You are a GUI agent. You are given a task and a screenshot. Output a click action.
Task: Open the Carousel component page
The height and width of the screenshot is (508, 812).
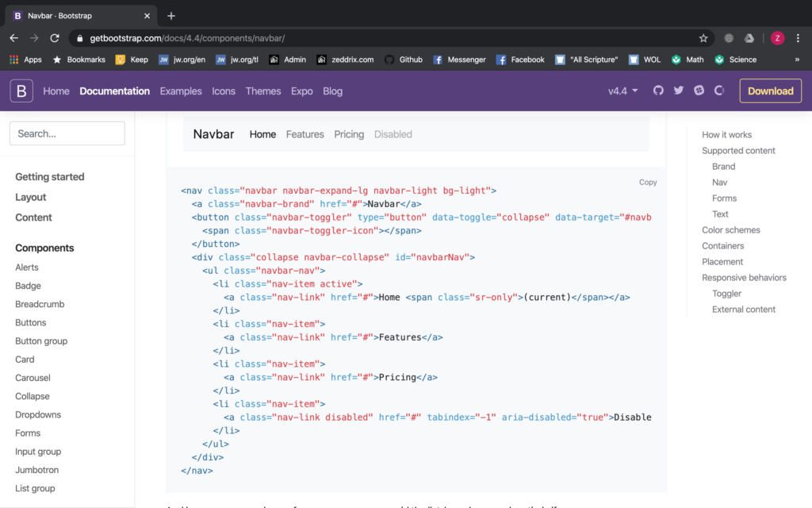pyautogui.click(x=33, y=378)
